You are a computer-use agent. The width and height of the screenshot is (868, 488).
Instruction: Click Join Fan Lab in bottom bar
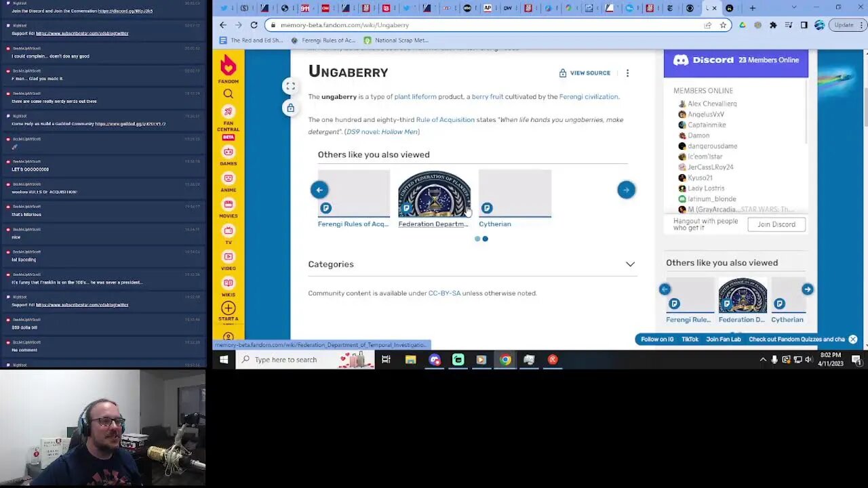724,340
